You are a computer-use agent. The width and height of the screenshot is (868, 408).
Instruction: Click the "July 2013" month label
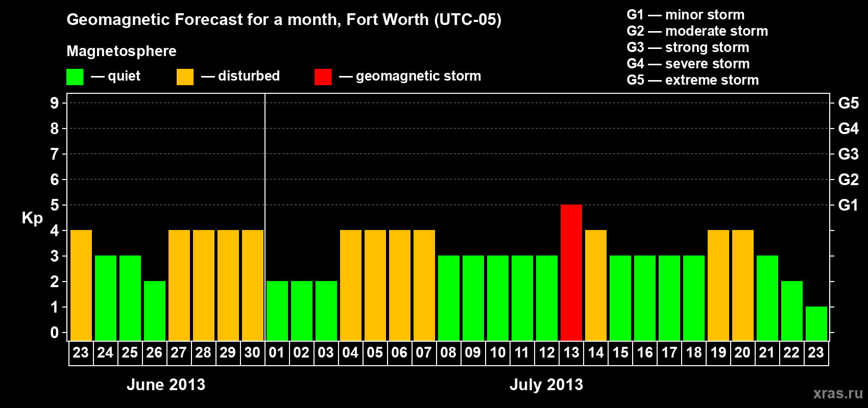546,385
